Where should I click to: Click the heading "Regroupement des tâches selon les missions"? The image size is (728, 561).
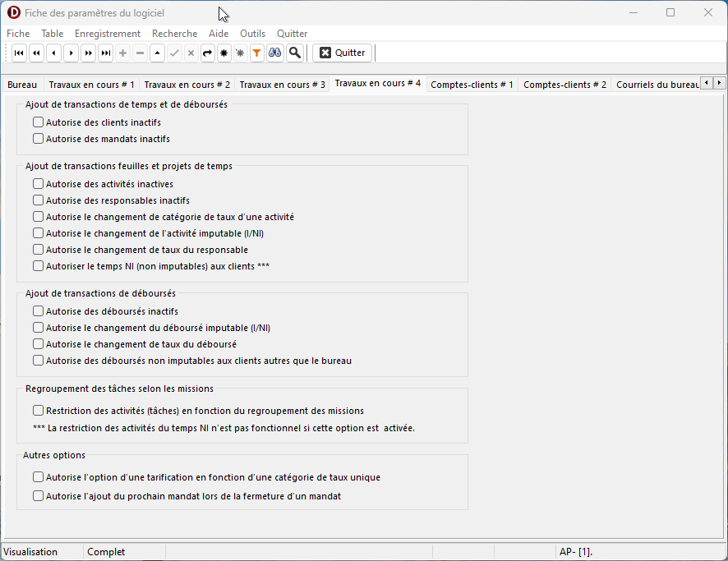pyautogui.click(x=119, y=389)
